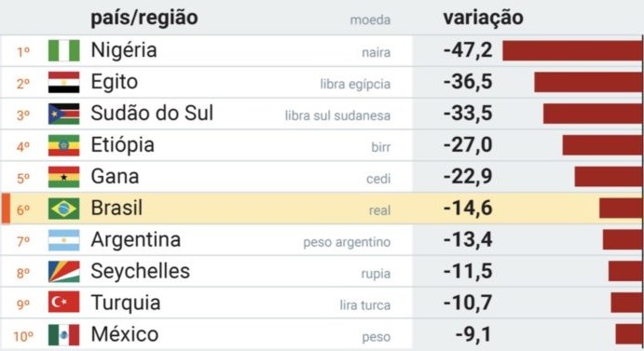The width and height of the screenshot is (644, 351).
Task: Click the Nigeria flag icon
Action: [63, 50]
